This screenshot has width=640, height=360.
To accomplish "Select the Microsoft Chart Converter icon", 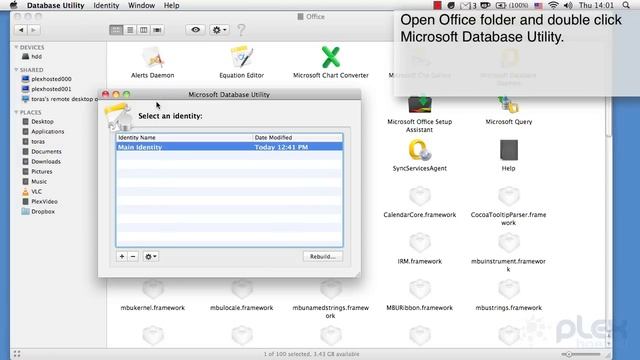I will click(331, 57).
